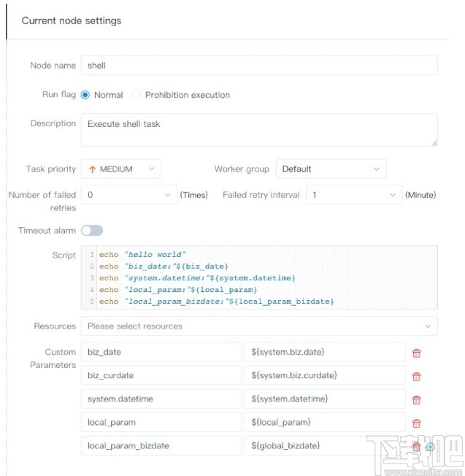Edit the local_param_bizdate parameter name field
This screenshot has height=476, width=465.
pyautogui.click(x=161, y=445)
